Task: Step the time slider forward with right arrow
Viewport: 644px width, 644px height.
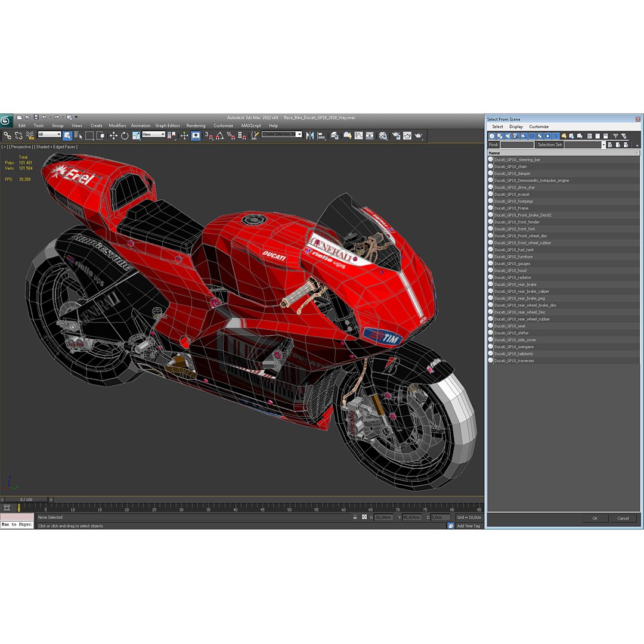Action: (51, 500)
